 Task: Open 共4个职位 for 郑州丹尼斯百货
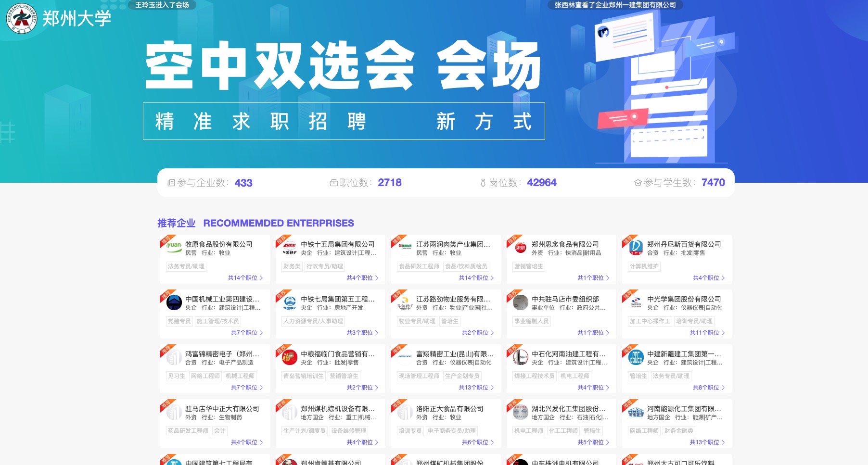(709, 278)
